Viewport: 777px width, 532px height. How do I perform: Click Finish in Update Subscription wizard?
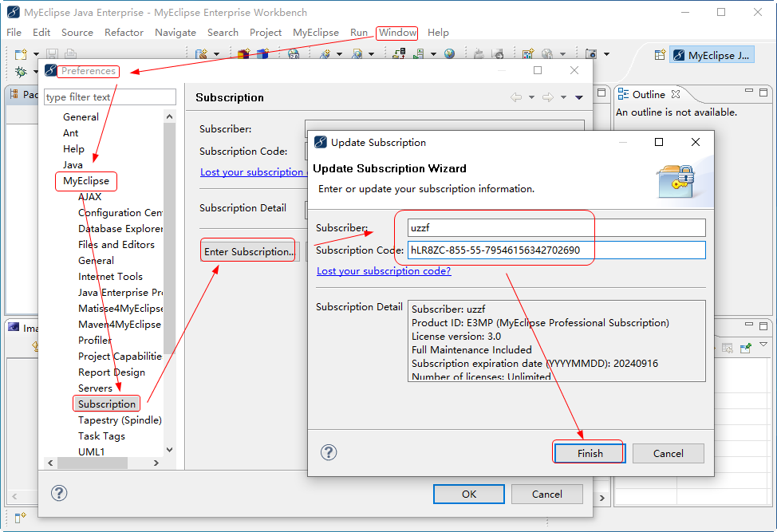pyautogui.click(x=589, y=453)
